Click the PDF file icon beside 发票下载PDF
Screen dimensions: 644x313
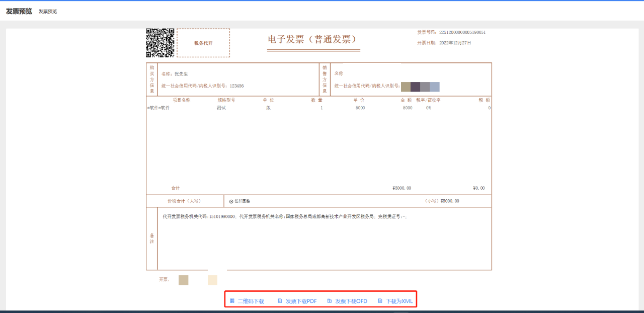[x=280, y=301]
